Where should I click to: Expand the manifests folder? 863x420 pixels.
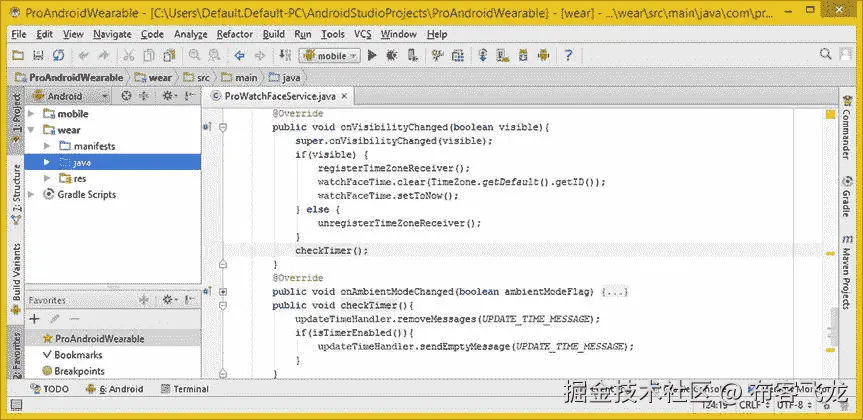click(47, 146)
